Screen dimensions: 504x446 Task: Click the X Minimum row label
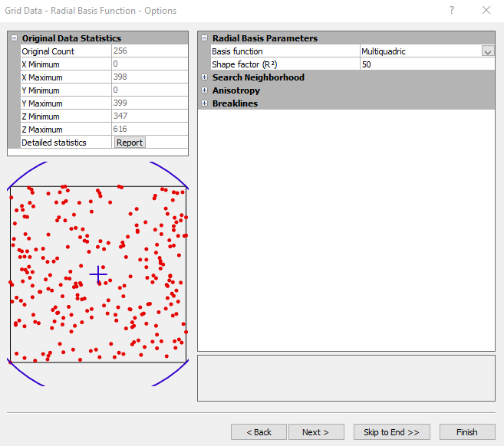(41, 64)
